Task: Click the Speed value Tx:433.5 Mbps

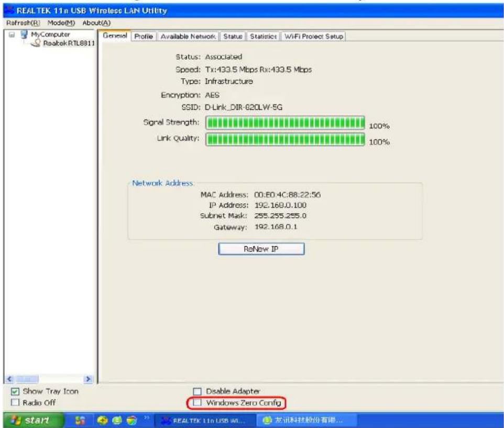Action: click(231, 69)
